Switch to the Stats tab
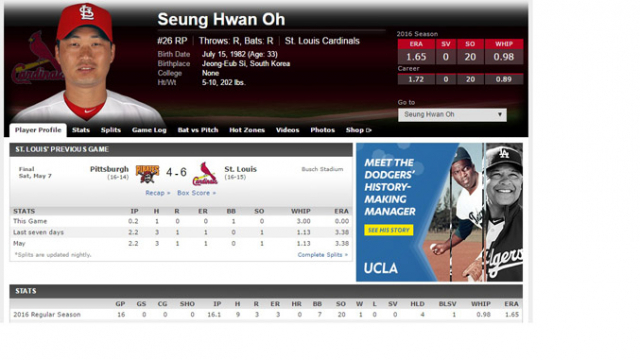Image resolution: width=640 pixels, height=360 pixels. [81, 130]
